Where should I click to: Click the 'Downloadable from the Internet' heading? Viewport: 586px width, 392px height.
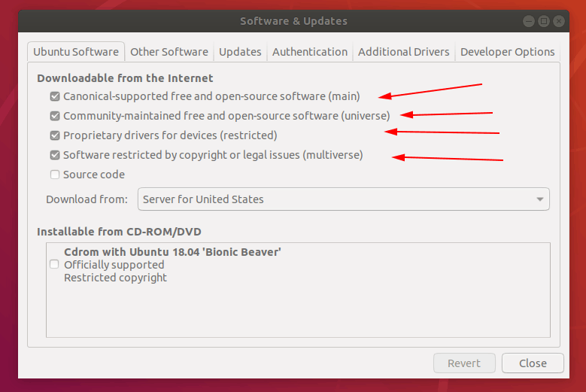point(125,78)
